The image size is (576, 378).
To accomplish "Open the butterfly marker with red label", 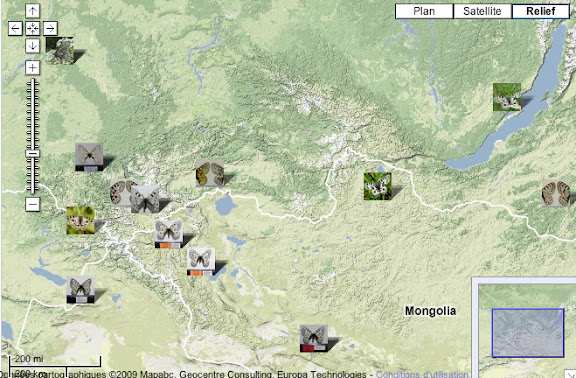I will (x=314, y=338).
